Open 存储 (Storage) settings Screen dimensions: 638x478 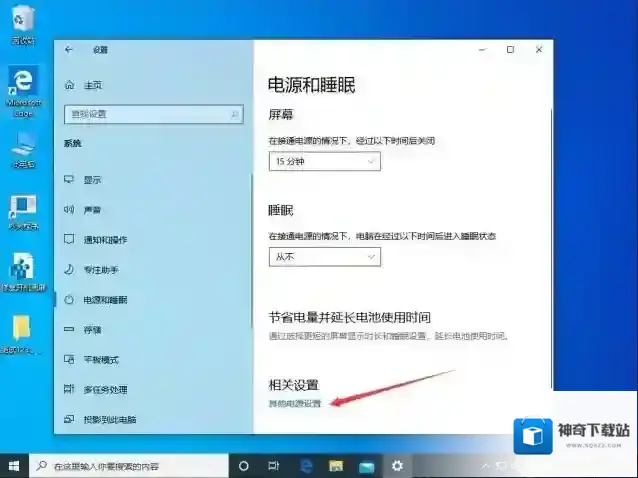[92, 329]
